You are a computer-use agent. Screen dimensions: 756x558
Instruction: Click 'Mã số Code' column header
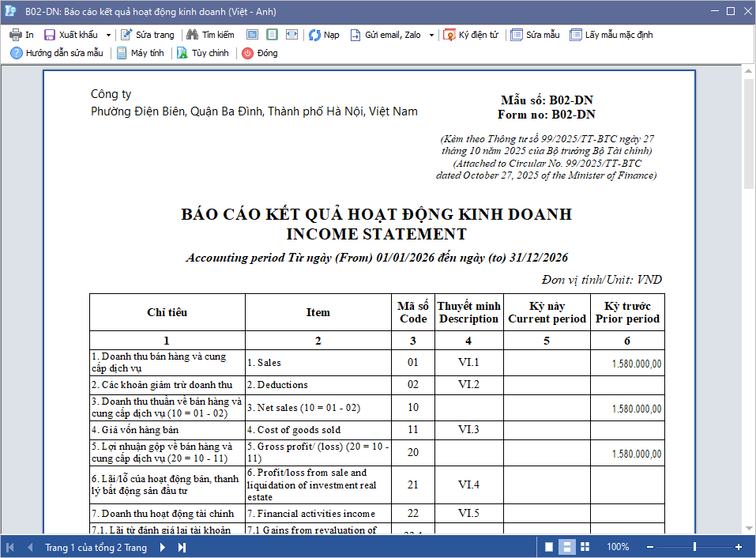[x=413, y=312]
